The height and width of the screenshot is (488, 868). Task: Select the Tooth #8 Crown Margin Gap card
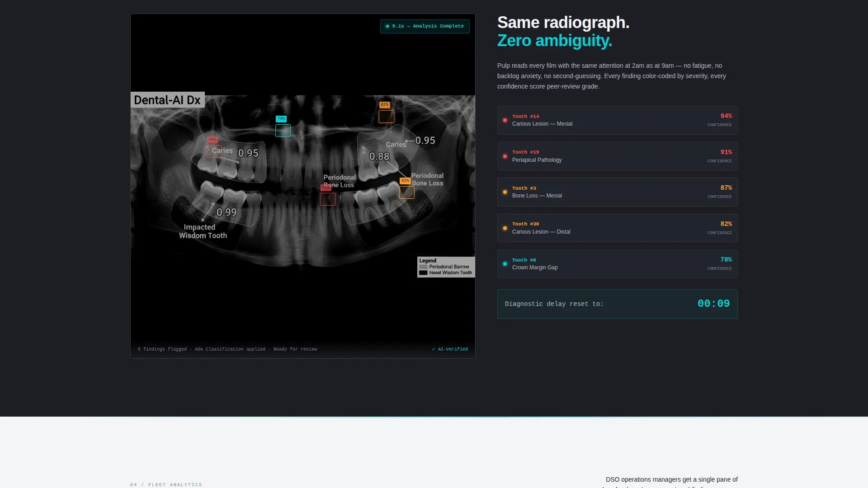tap(618, 264)
